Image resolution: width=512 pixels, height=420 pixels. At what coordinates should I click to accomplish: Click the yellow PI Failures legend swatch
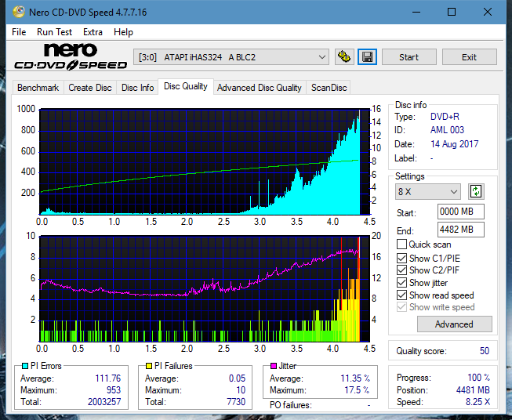149,366
